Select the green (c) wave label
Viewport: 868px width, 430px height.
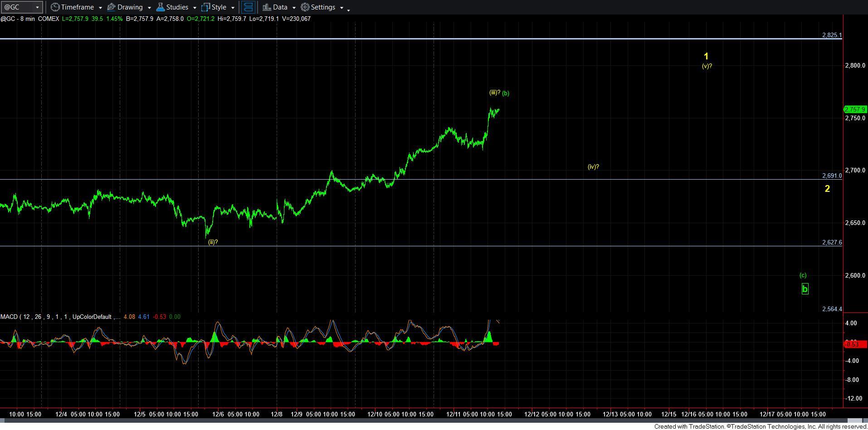coord(803,275)
